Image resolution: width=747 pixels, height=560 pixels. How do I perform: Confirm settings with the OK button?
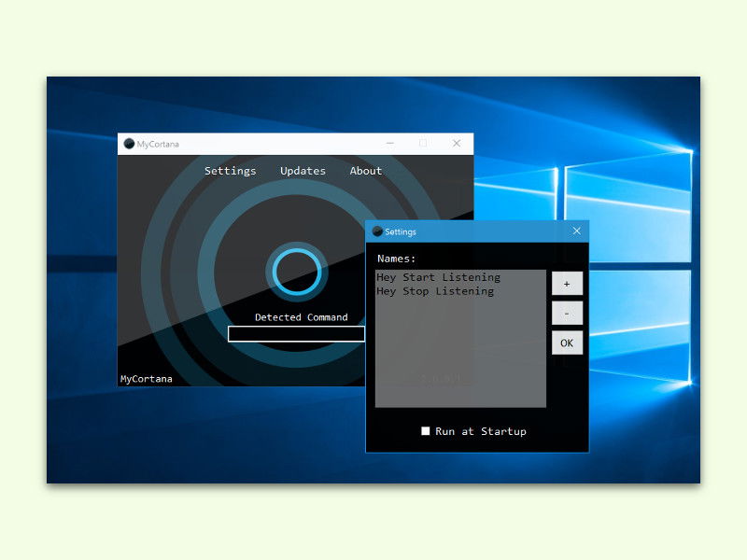coord(567,343)
